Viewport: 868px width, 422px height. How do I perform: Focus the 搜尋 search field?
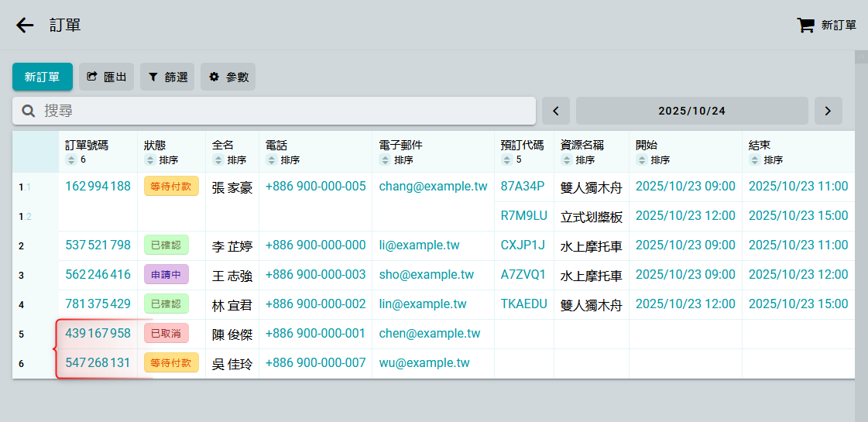286,111
